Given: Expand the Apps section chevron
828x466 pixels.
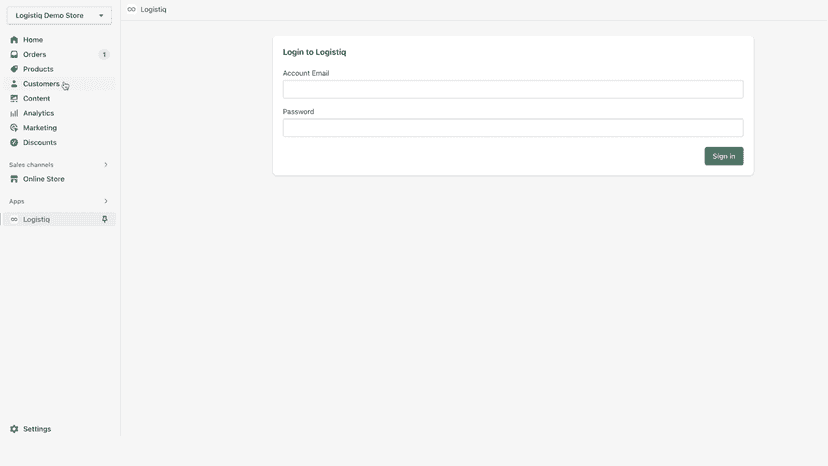Looking at the screenshot, I should [x=106, y=201].
